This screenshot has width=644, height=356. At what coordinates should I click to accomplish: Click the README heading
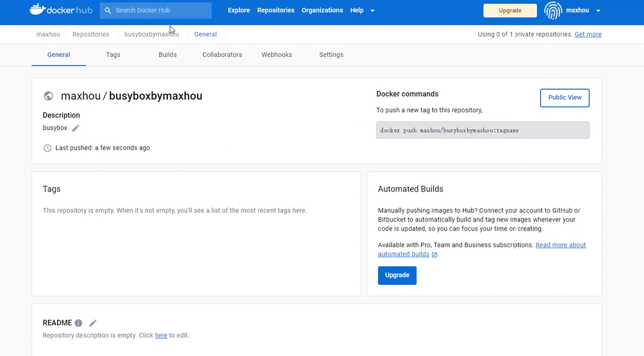57,323
